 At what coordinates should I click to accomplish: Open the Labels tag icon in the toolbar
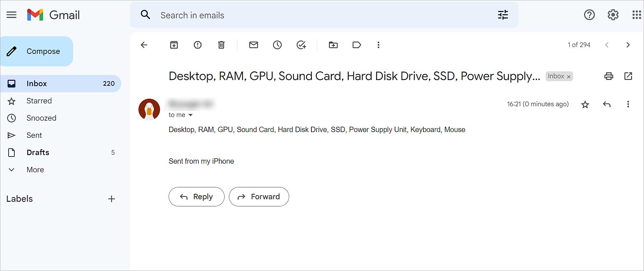tap(357, 45)
